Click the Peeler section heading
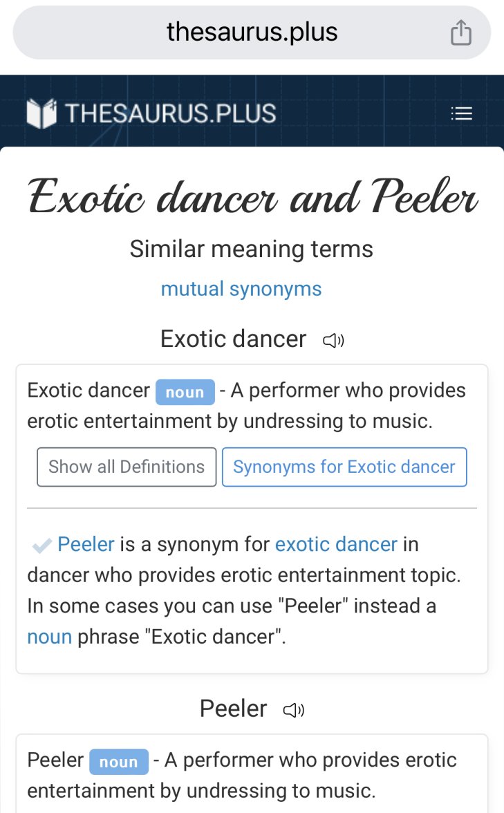The image size is (504, 813). tap(233, 709)
